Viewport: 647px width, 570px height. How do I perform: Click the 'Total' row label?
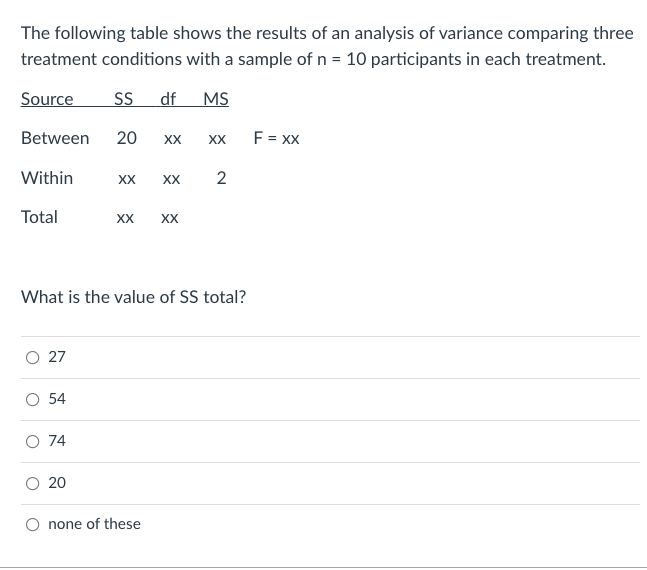40,217
